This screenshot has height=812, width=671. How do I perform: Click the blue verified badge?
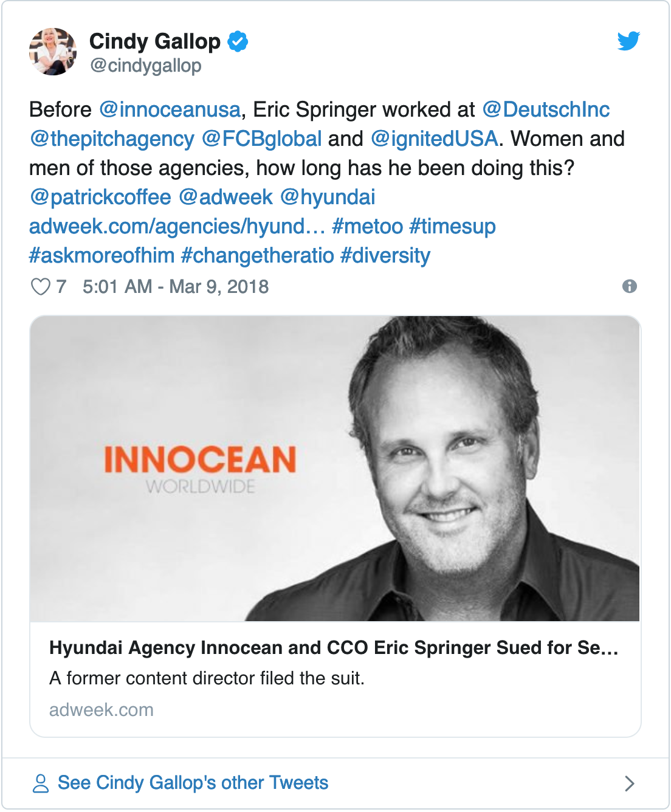(238, 41)
